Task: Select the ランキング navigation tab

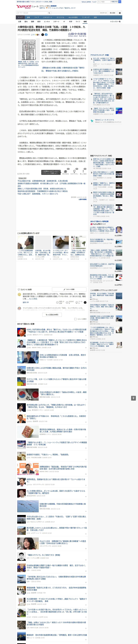Action: (86, 17)
